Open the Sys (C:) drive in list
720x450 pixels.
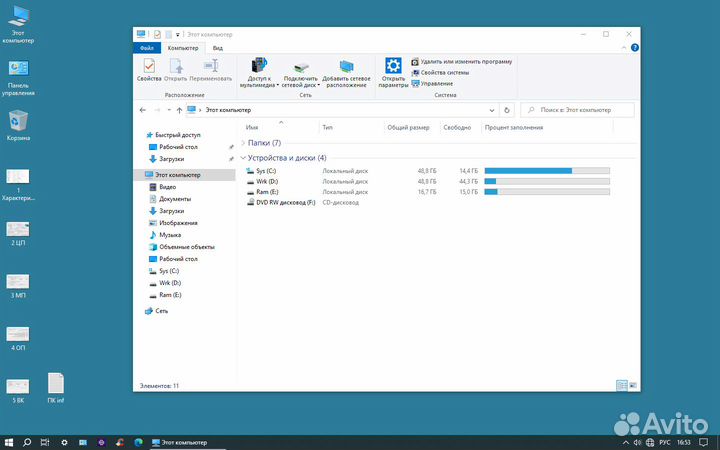(x=267, y=171)
